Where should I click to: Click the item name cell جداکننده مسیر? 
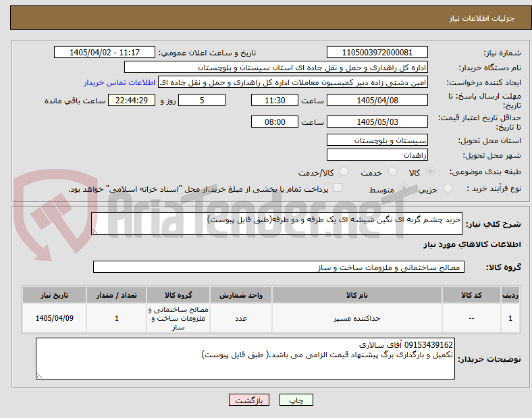pos(357,318)
